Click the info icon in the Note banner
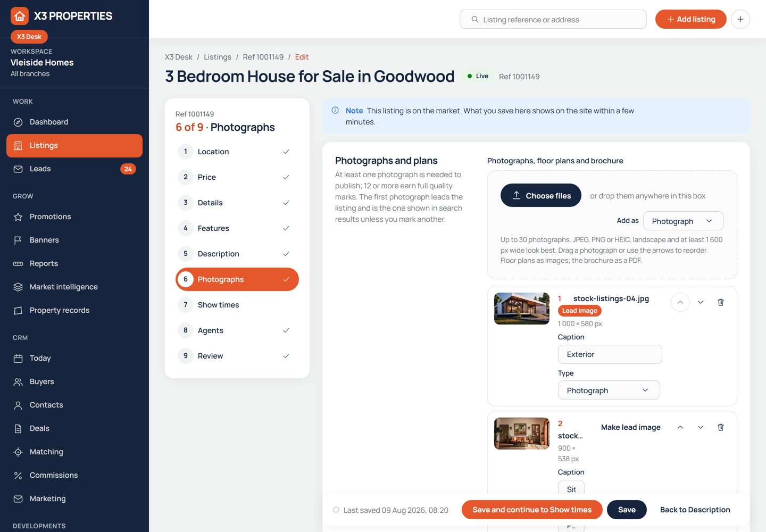Viewport: 766px width, 532px height. 335,111
